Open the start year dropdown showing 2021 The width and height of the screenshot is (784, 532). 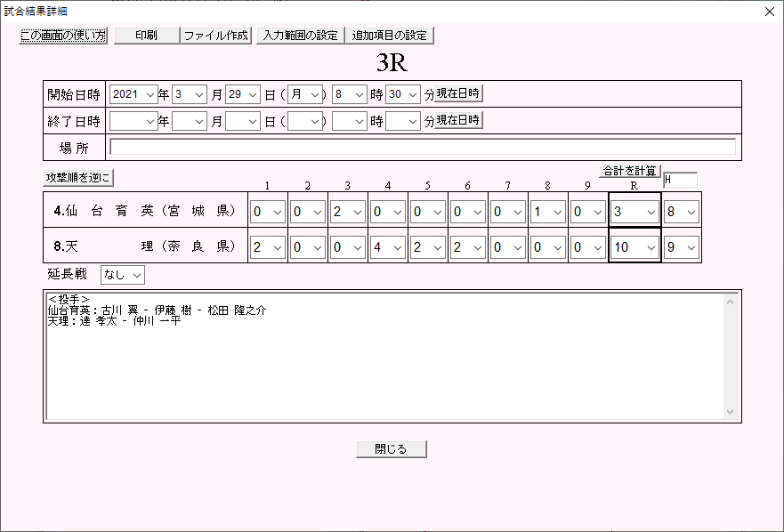pyautogui.click(x=133, y=94)
